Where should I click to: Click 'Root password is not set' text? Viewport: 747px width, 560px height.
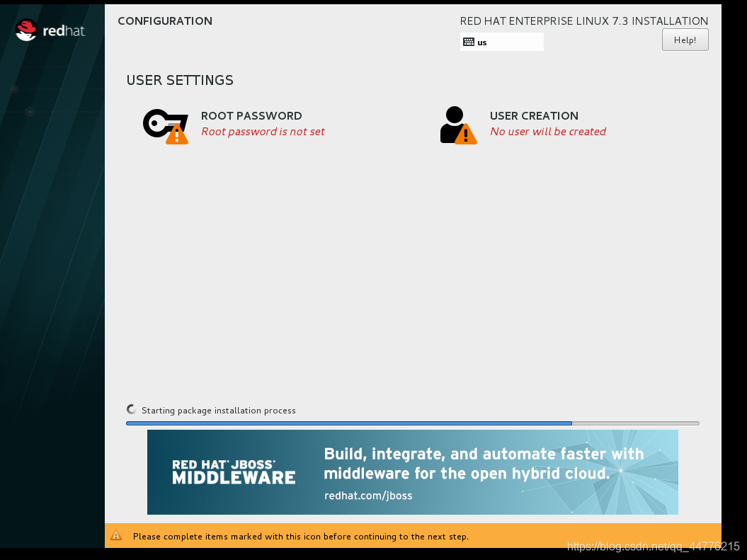(x=263, y=132)
